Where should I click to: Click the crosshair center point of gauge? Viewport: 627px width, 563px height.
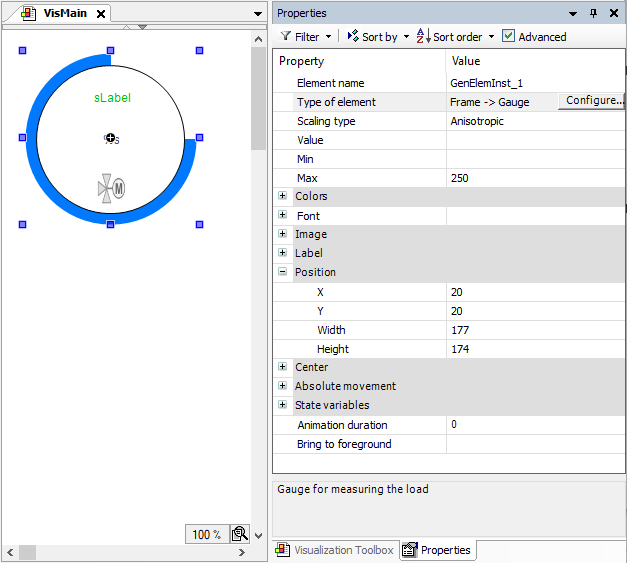pyautogui.click(x=110, y=138)
